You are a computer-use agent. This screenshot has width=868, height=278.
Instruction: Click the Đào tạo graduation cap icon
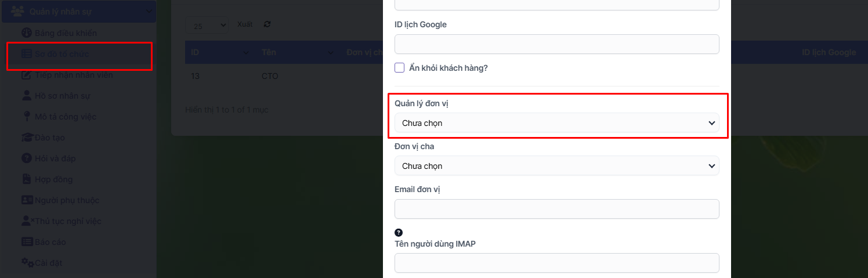click(x=27, y=138)
